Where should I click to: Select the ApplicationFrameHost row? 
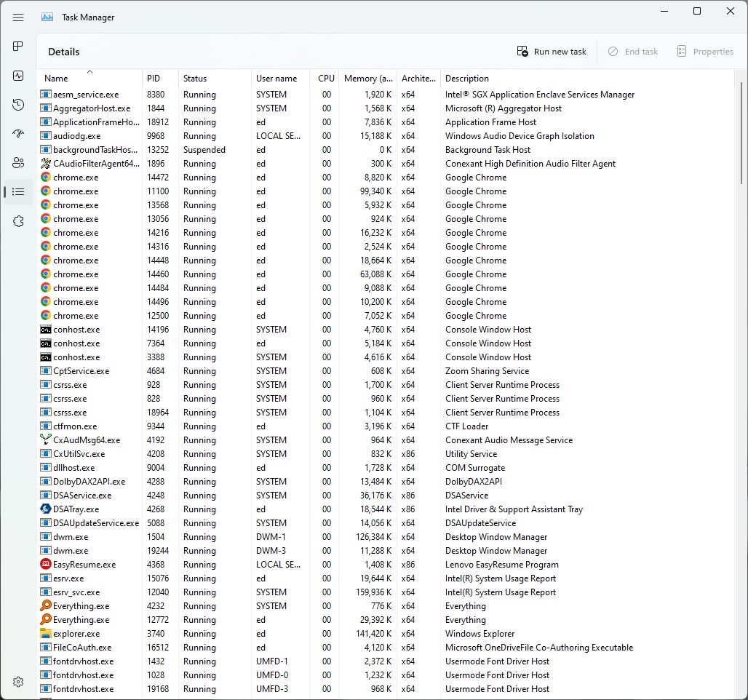tap(386, 122)
